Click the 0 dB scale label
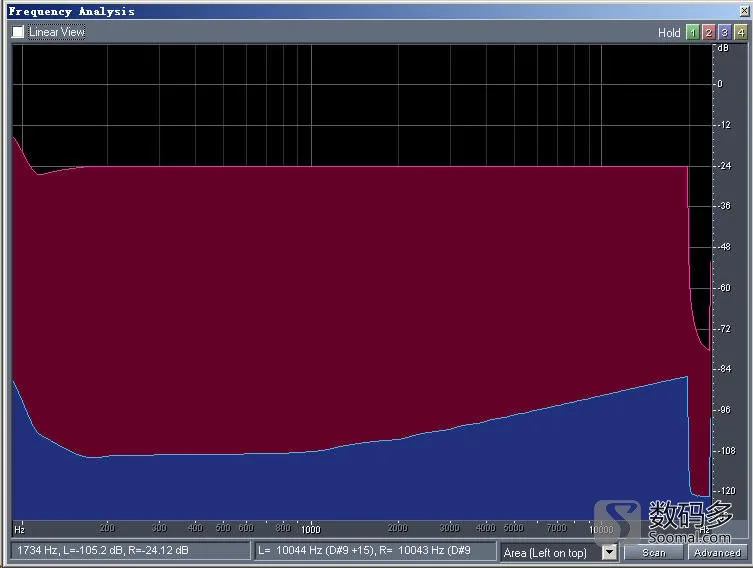This screenshot has width=753, height=568. pyautogui.click(x=720, y=84)
